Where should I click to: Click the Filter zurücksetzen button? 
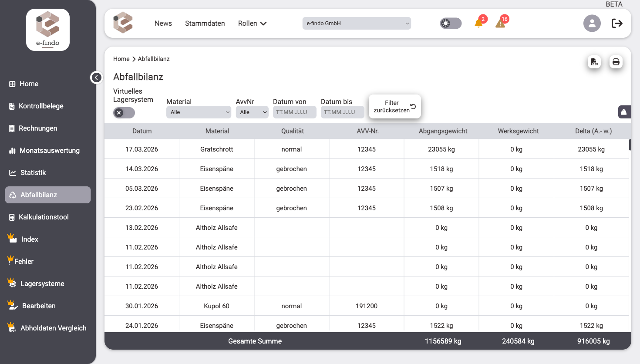click(x=394, y=107)
